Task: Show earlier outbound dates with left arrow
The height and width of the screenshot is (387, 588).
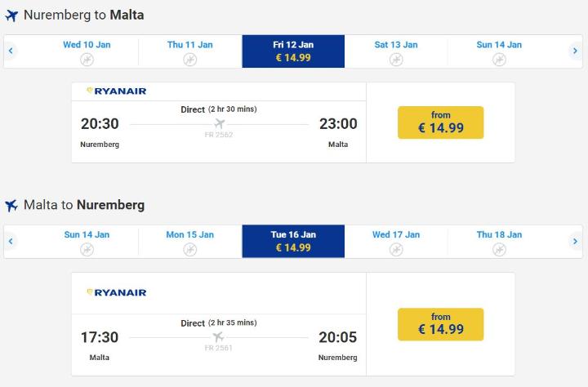Action: pyautogui.click(x=11, y=51)
